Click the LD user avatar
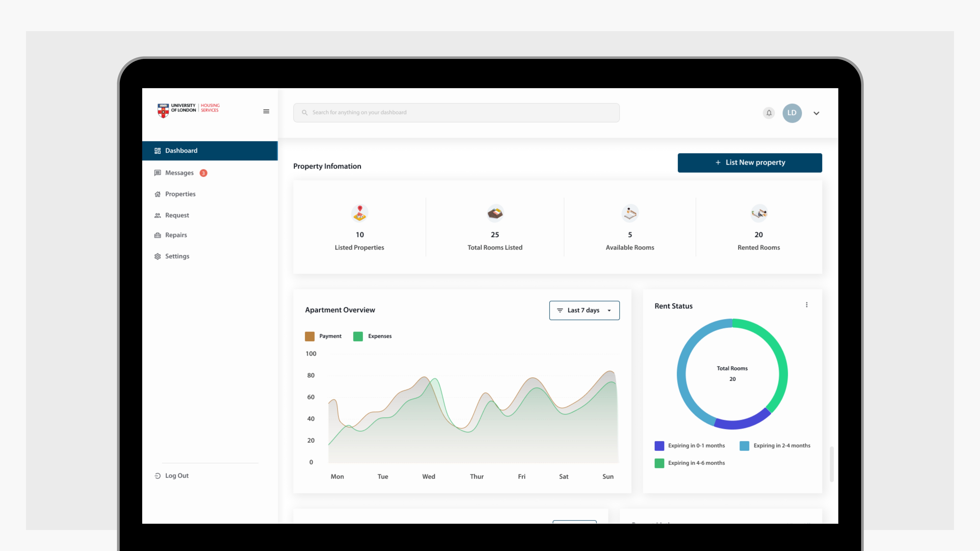980x551 pixels. [792, 113]
